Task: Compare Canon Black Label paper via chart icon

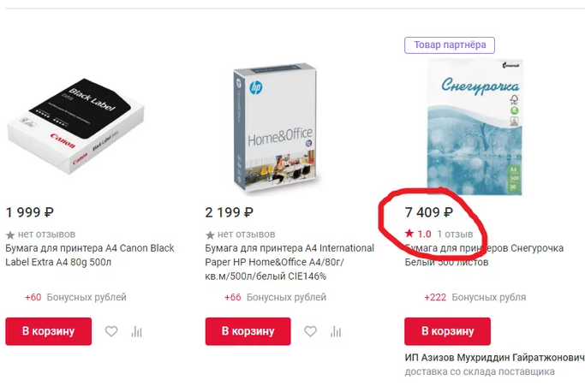Action: coord(137,332)
